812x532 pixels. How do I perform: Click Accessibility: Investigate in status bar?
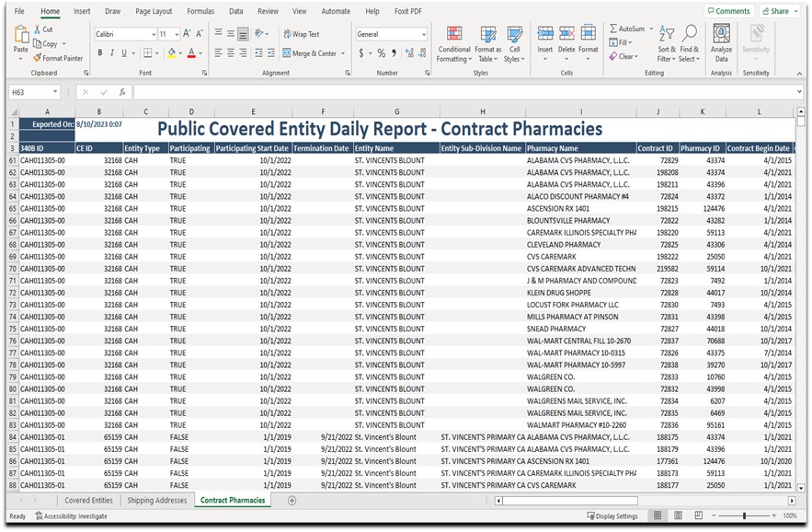coord(71,516)
